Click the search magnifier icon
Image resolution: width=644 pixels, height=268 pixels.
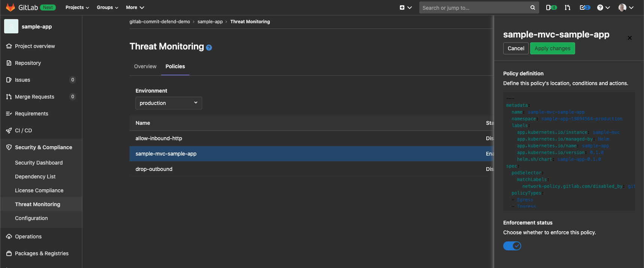pyautogui.click(x=532, y=8)
